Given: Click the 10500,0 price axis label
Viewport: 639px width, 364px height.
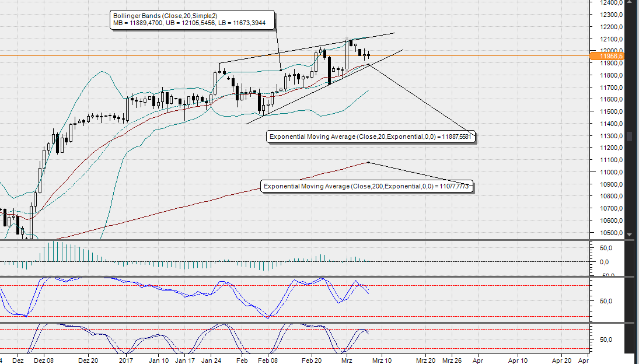Looking at the screenshot, I should tap(611, 233).
